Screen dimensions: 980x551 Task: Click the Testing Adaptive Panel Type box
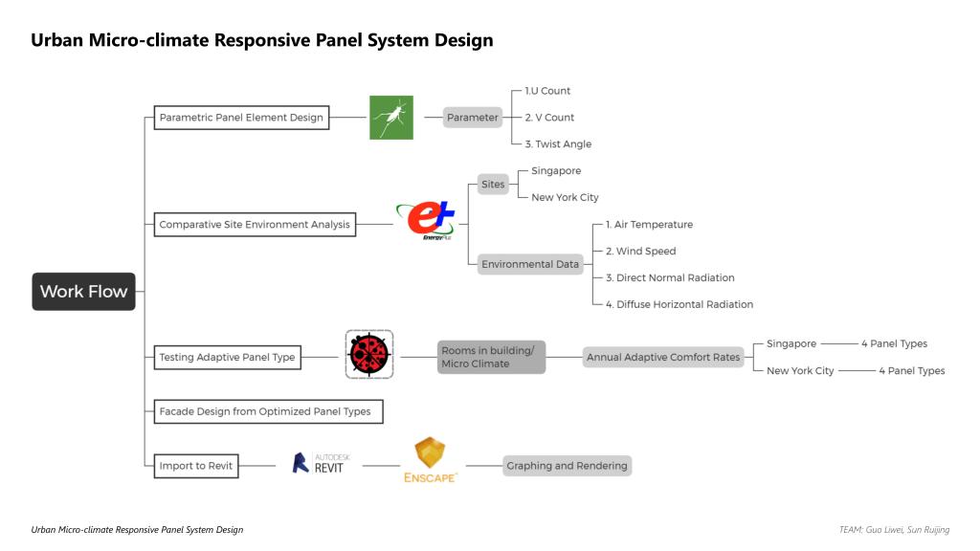tap(228, 358)
